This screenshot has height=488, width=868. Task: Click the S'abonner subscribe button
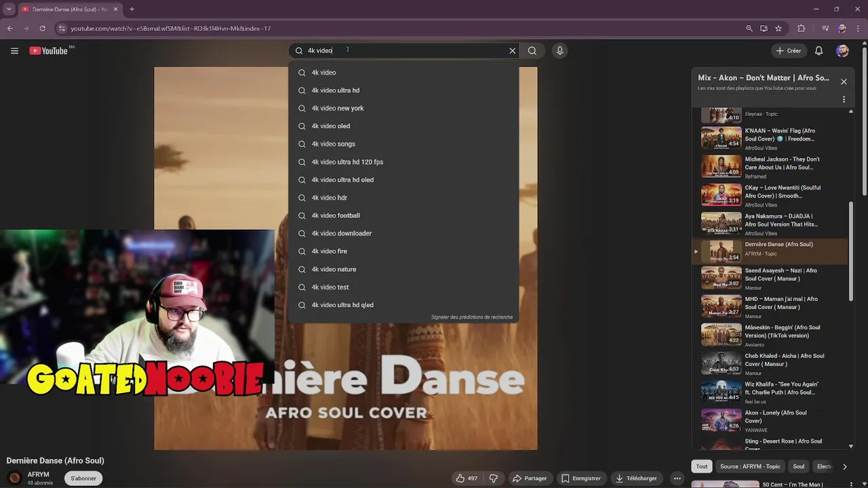pyautogui.click(x=83, y=479)
